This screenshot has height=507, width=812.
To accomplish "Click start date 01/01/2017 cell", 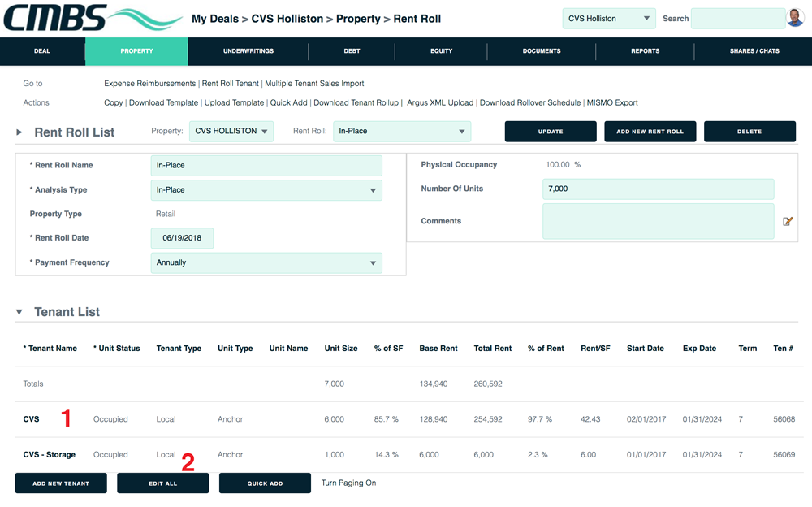I will (x=646, y=455).
